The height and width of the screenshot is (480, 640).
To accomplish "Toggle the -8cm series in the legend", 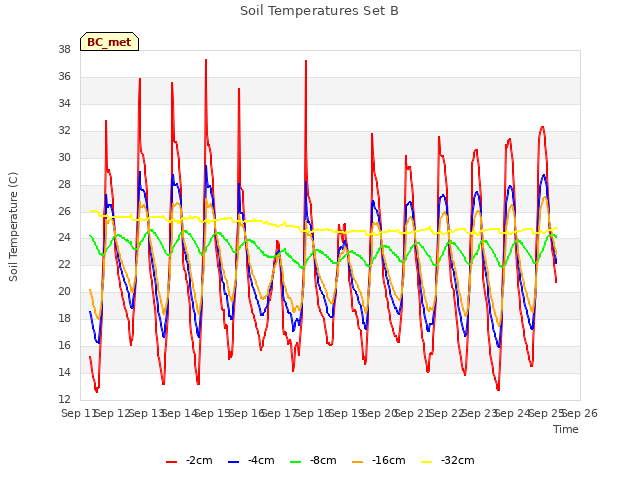I will (x=313, y=461).
